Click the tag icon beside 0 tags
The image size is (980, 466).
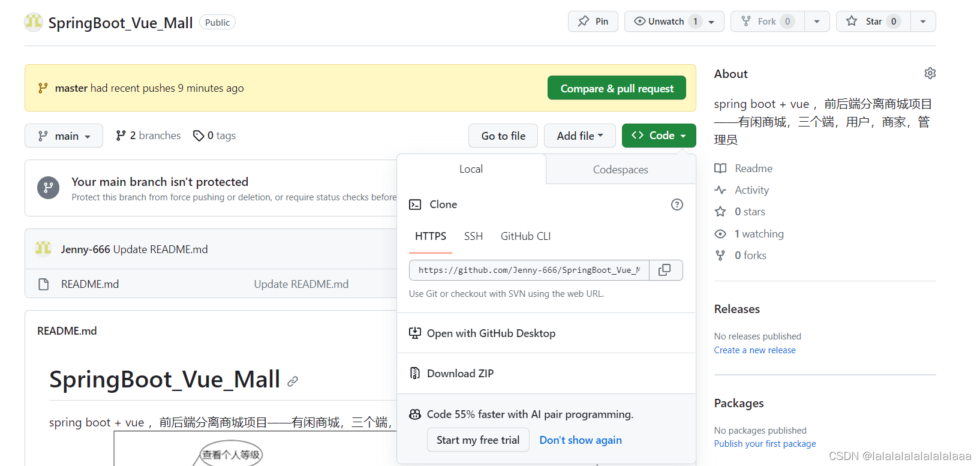coord(199,136)
